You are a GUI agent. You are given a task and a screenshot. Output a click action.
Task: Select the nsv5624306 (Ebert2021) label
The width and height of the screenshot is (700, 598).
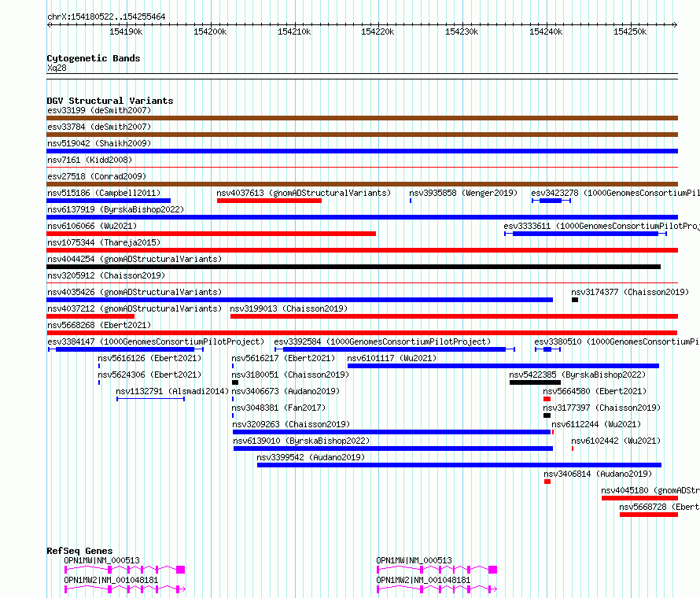[x=149, y=375]
